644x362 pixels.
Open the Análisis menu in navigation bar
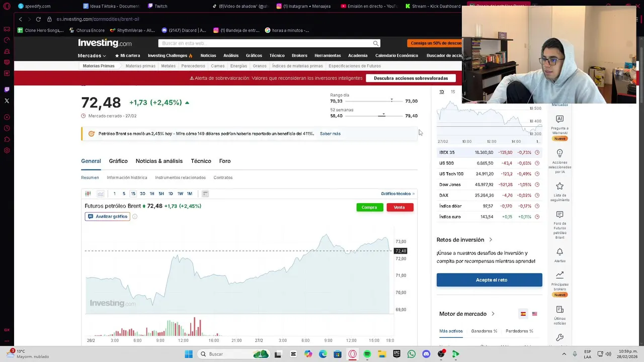pos(231,56)
